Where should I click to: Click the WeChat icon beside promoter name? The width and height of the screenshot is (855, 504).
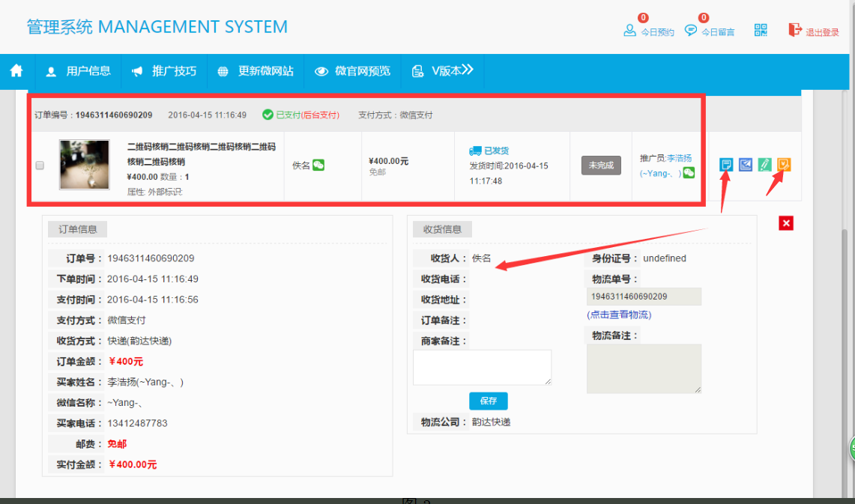689,173
